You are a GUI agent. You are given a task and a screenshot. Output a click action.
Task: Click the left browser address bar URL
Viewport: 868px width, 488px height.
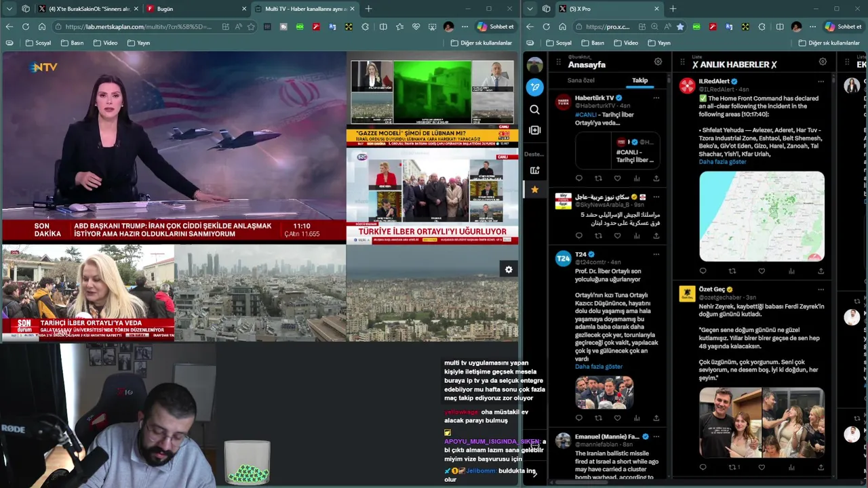pyautogui.click(x=139, y=26)
